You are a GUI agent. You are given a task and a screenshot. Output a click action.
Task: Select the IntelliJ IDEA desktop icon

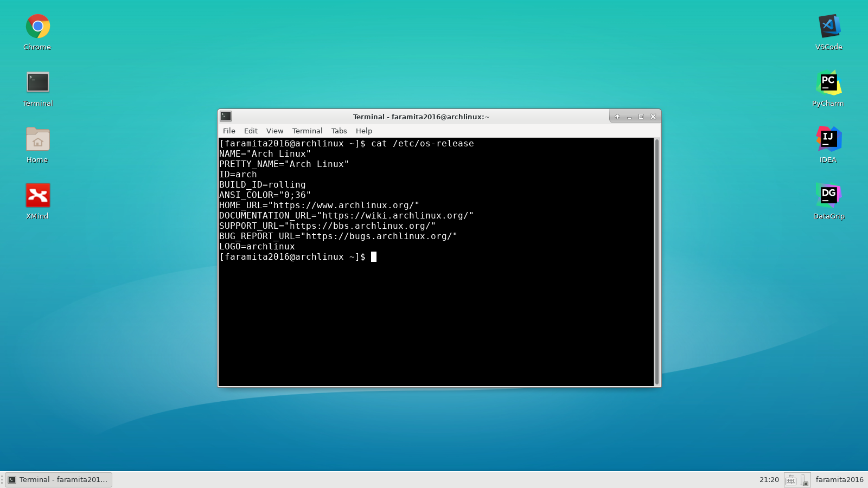coord(828,139)
